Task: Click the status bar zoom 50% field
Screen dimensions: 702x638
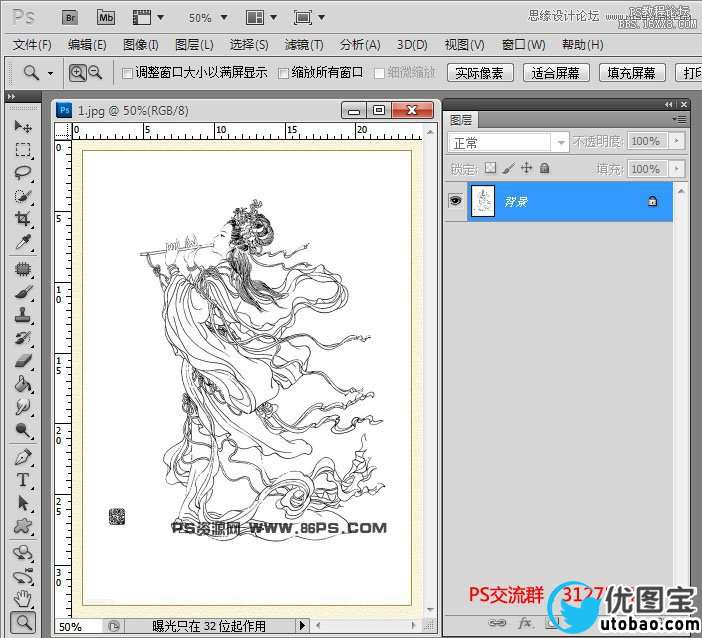Action: [x=78, y=626]
